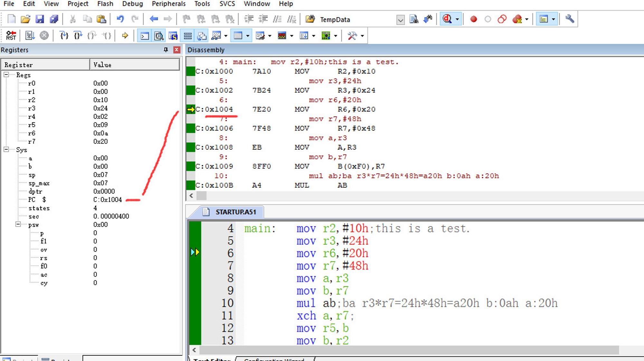Collapse the psw tree node
644x361 pixels.
pyautogui.click(x=18, y=224)
